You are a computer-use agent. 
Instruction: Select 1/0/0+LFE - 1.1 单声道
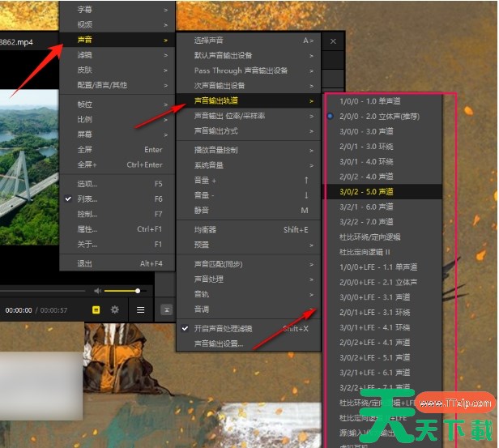pyautogui.click(x=383, y=267)
